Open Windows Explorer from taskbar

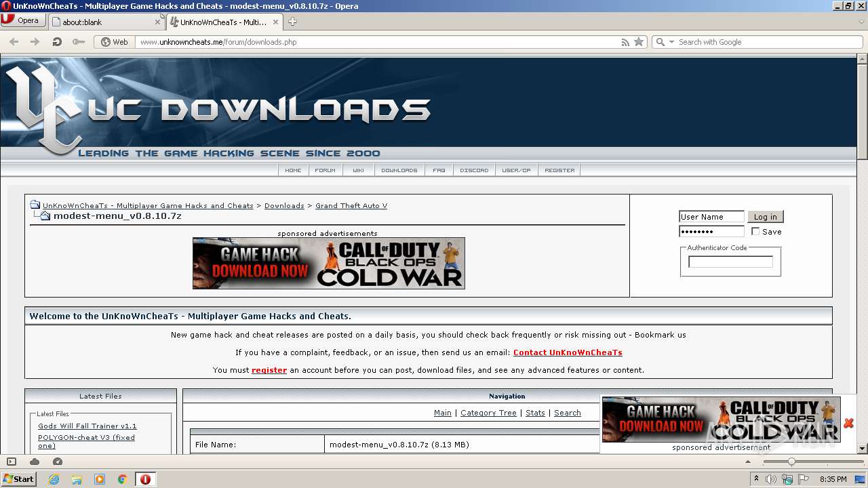[77, 479]
